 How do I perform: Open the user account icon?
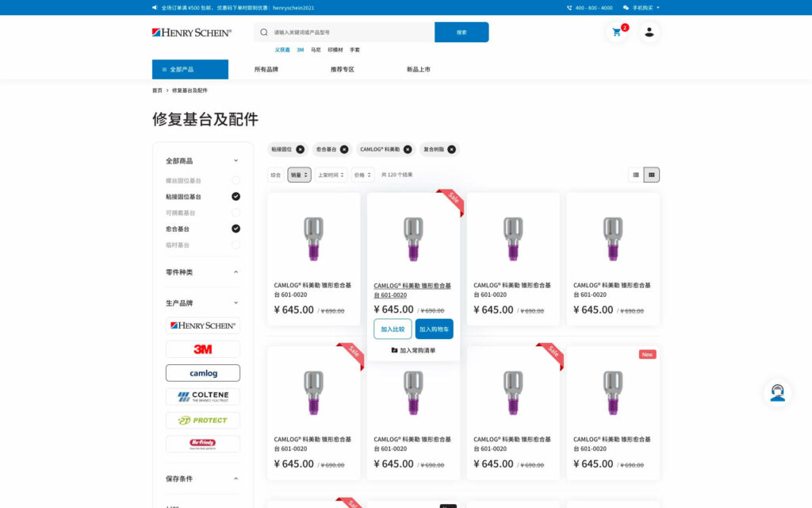[x=649, y=32]
